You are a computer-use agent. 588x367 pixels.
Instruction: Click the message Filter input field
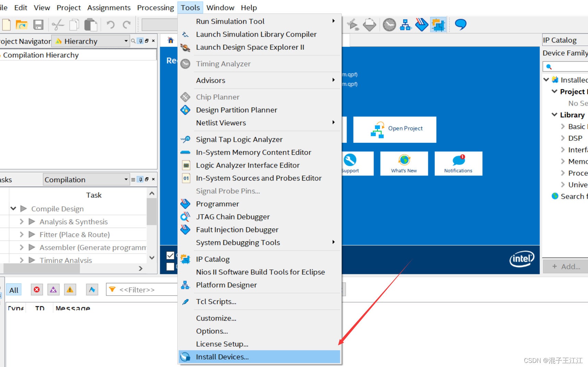point(142,290)
